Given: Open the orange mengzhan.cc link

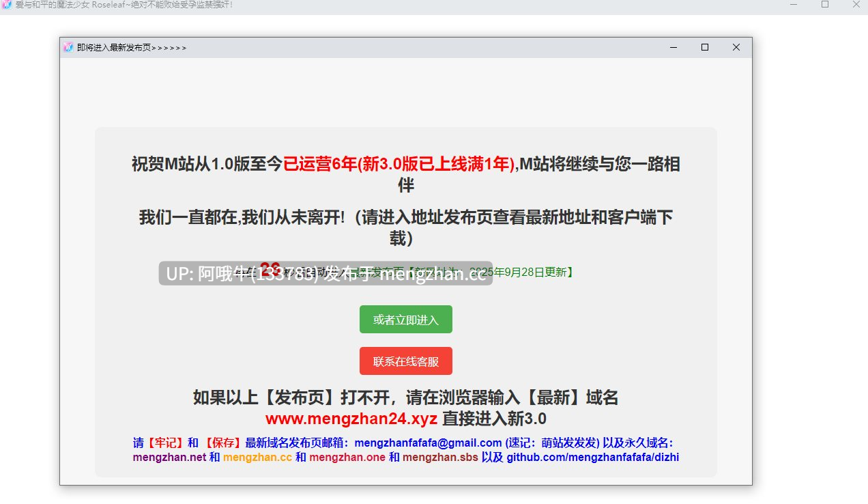Looking at the screenshot, I should point(257,458).
